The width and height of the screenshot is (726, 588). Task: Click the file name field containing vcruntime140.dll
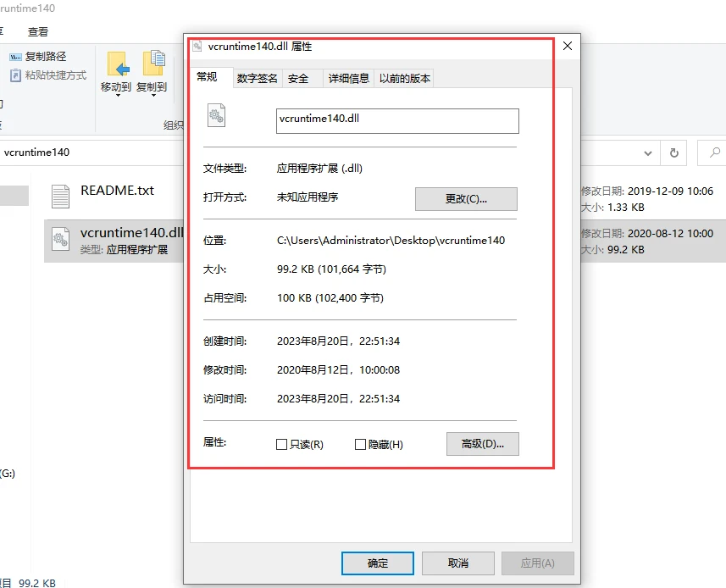(x=397, y=121)
